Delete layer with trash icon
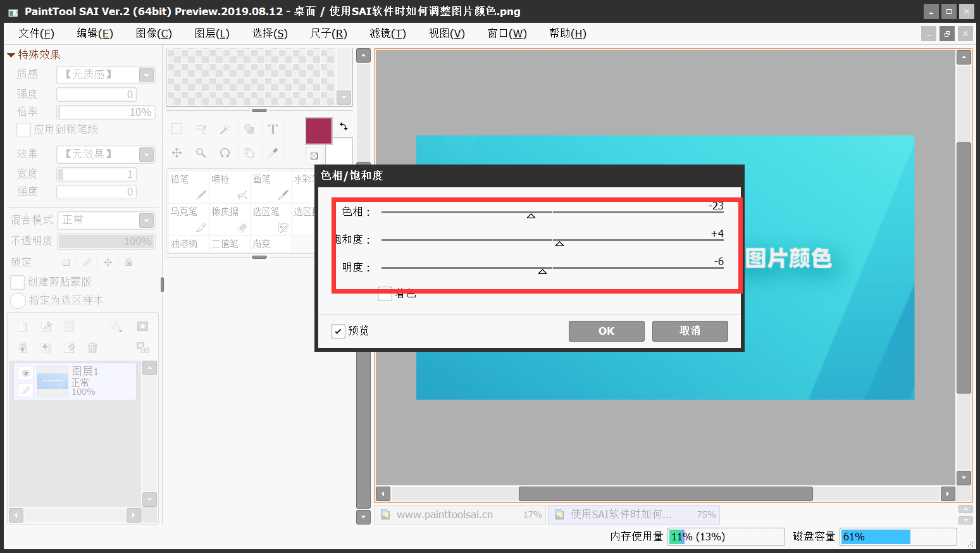Screen dimensions: 980x553 [x=93, y=347]
